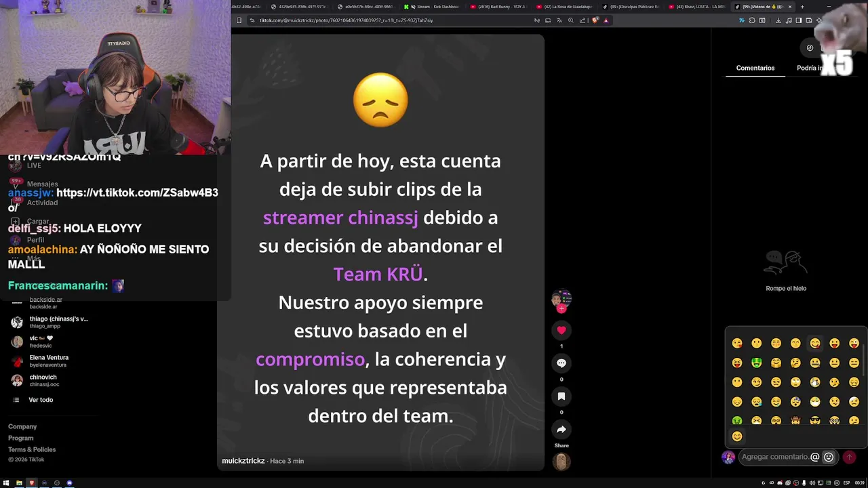Switch to the Stream - Kick Dashboard tab

[433, 7]
